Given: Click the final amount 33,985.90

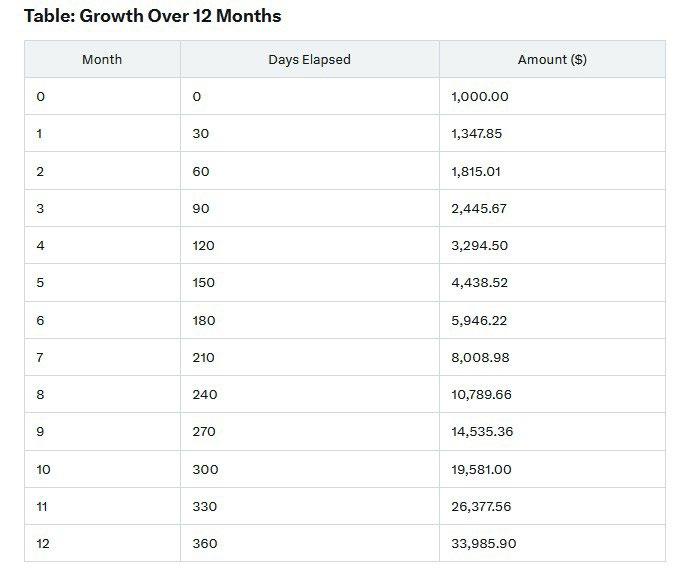Looking at the screenshot, I should [x=482, y=544].
